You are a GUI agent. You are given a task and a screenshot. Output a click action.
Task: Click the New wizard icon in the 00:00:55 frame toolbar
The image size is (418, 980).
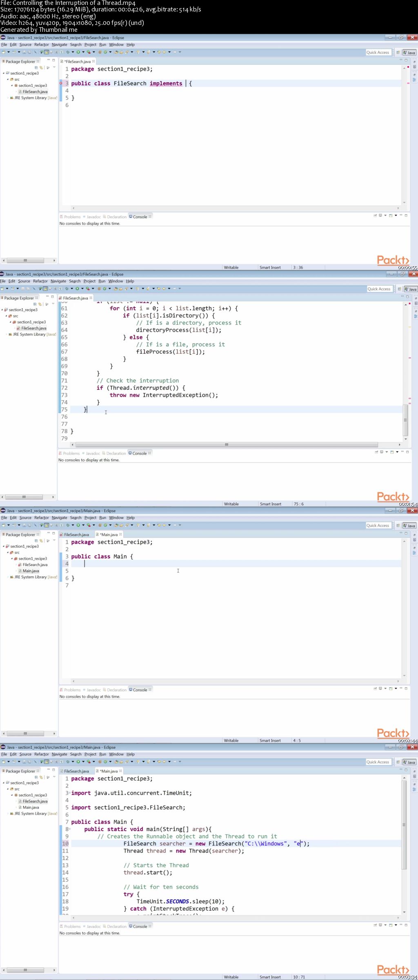pyautogui.click(x=4, y=52)
